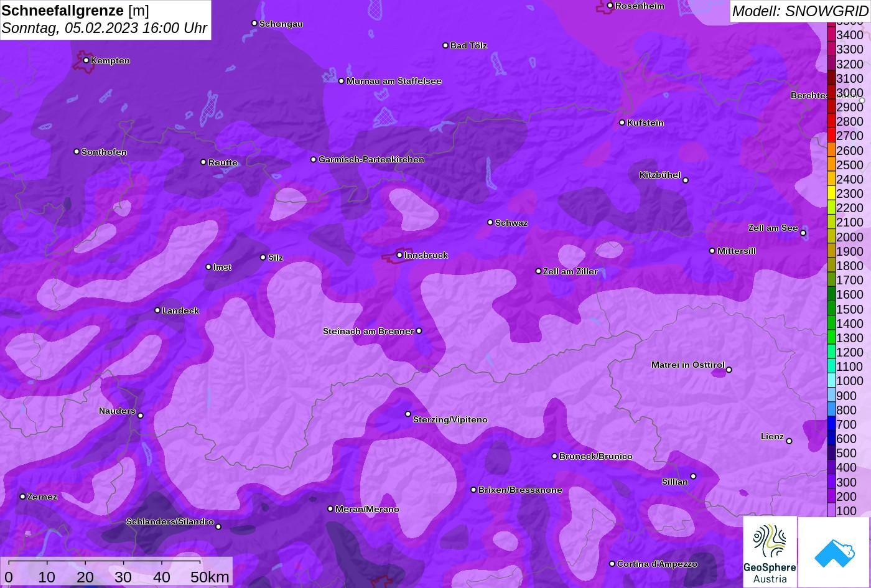Click the Garmisch-Partenkirchen marker
This screenshot has height=588, width=871.
[313, 159]
